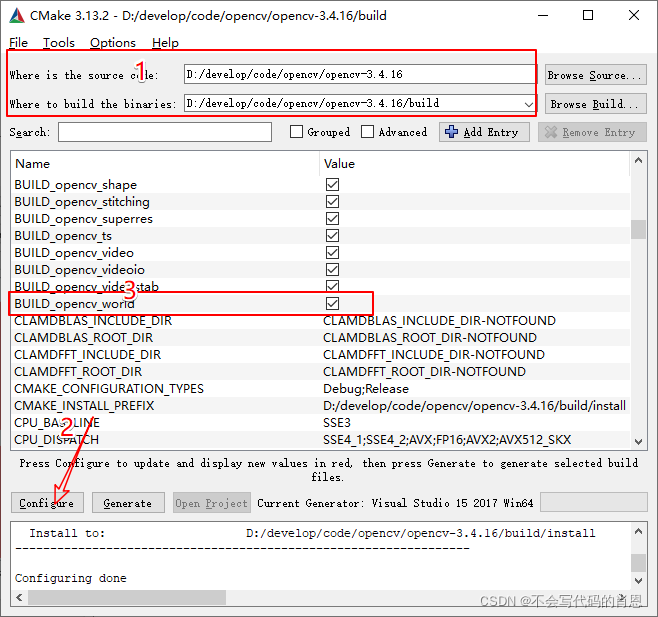Viewport: 658px width, 617px height.
Task: Click the output log scroll down arrow
Action: pos(638,581)
